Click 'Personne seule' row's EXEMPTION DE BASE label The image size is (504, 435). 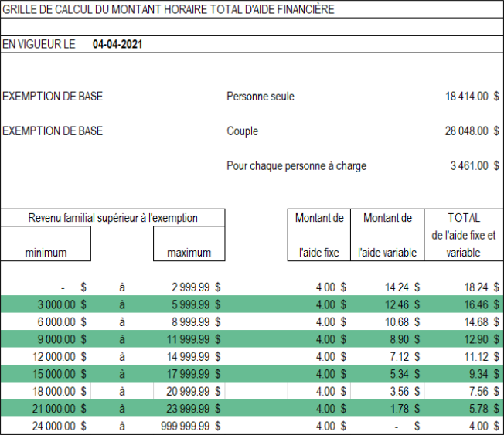pos(53,96)
